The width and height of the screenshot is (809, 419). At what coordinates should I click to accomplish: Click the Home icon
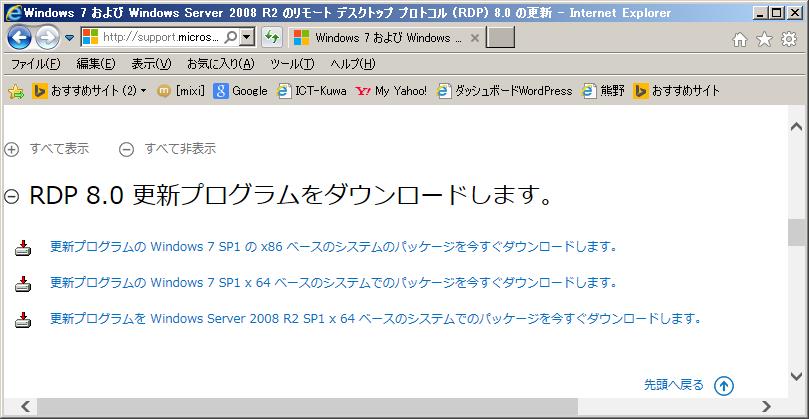tap(740, 39)
